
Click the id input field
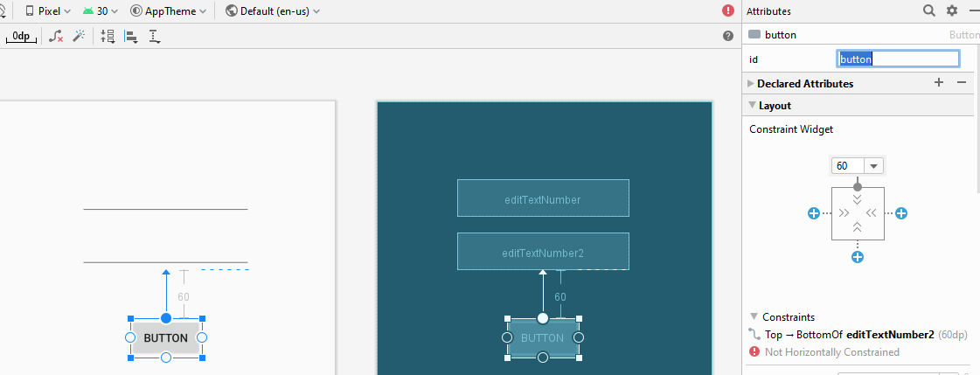(898, 59)
